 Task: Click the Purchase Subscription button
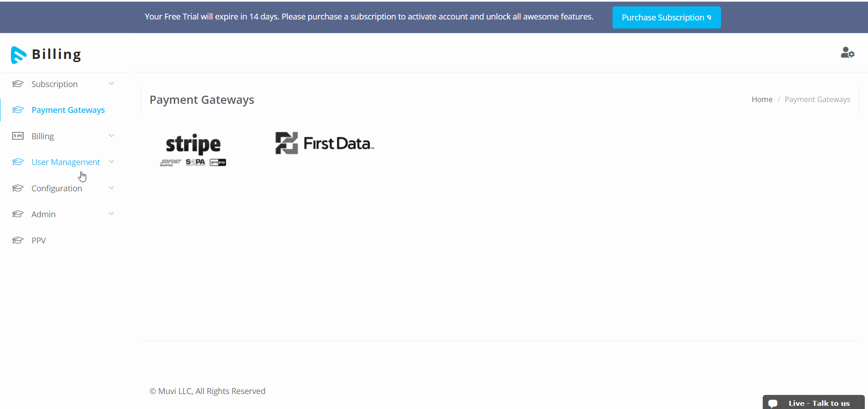pos(667,17)
